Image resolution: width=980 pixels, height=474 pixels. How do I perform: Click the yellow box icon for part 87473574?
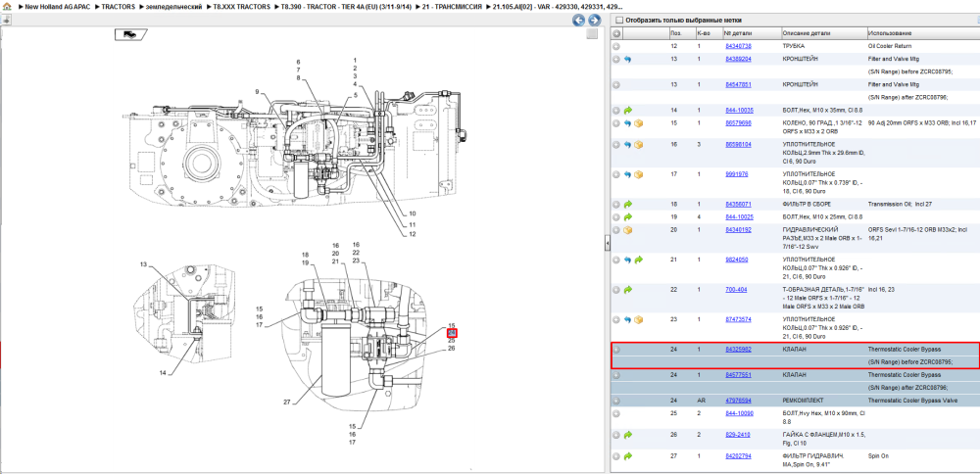point(638,319)
